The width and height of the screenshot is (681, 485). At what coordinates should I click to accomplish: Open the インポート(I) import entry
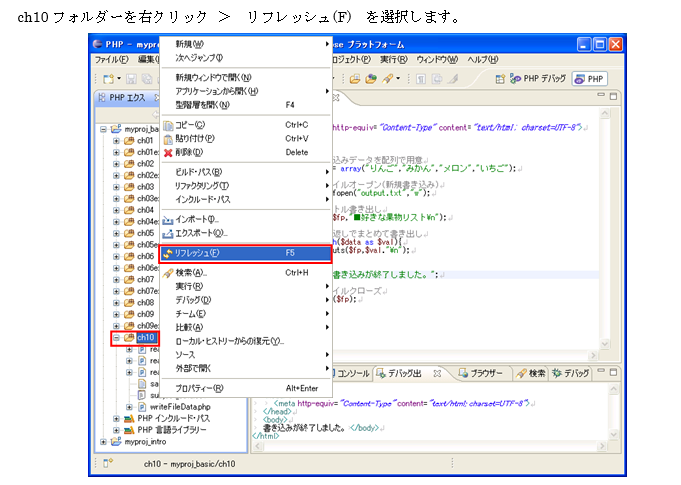pyautogui.click(x=196, y=218)
